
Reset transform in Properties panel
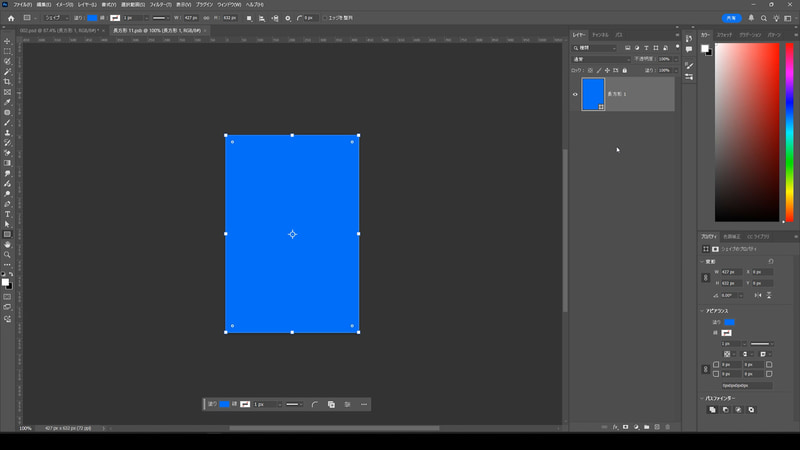click(771, 261)
